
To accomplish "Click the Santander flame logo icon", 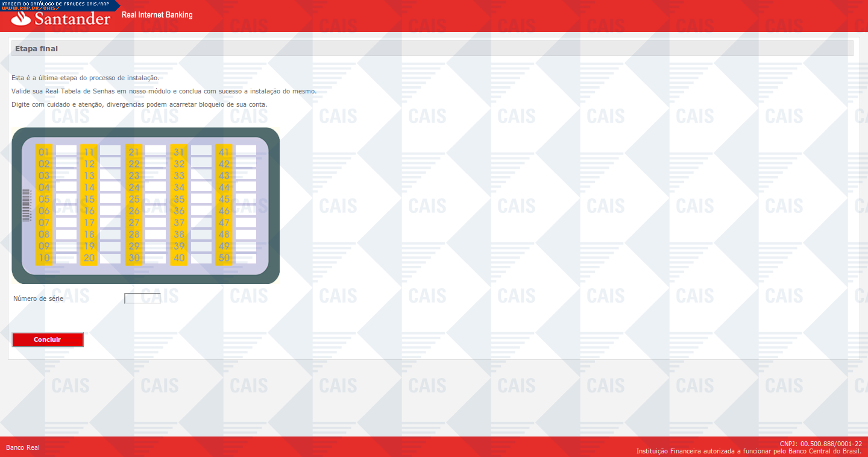I will pos(21,19).
